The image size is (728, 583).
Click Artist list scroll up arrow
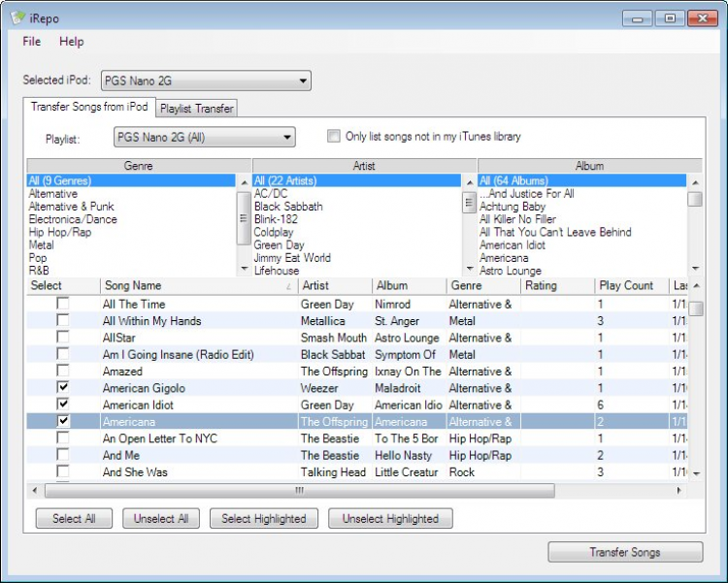(x=470, y=182)
